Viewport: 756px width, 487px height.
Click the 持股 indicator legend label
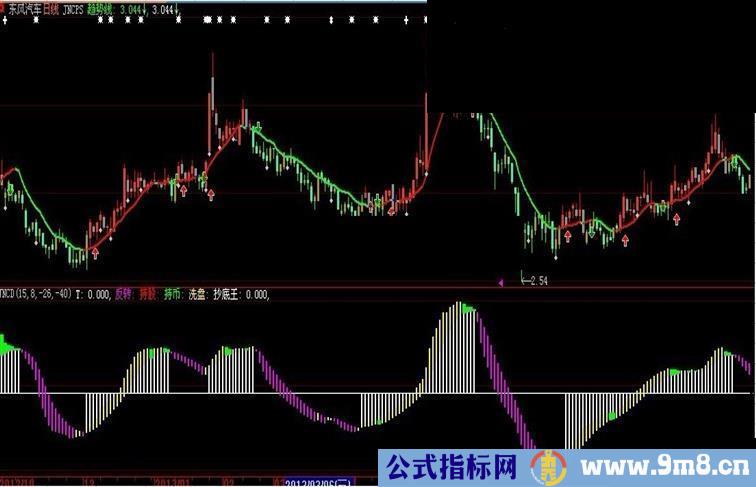[147, 294]
